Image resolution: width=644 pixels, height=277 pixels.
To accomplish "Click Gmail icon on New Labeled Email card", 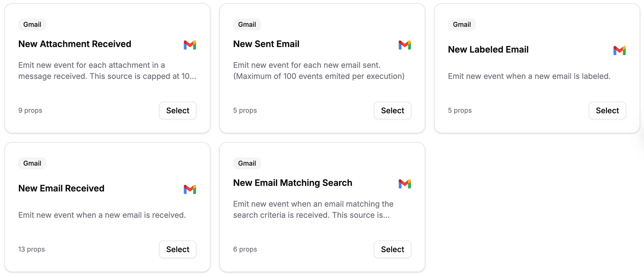I will 620,50.
